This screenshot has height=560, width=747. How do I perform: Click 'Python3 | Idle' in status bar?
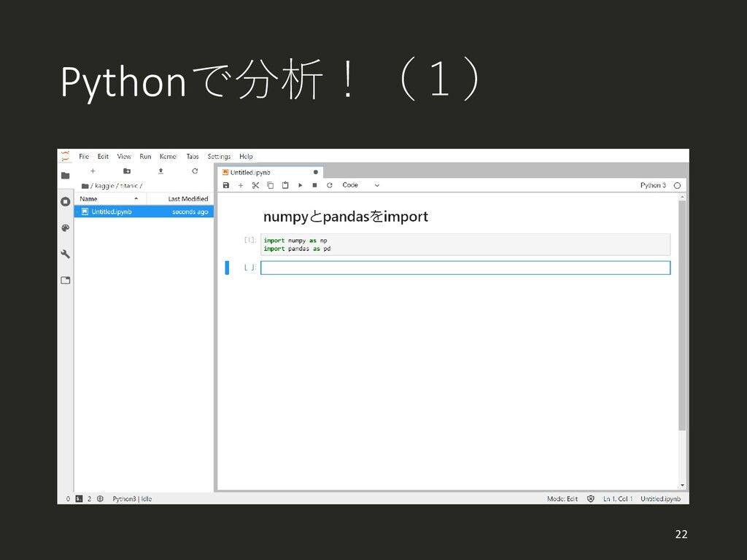pyautogui.click(x=132, y=499)
